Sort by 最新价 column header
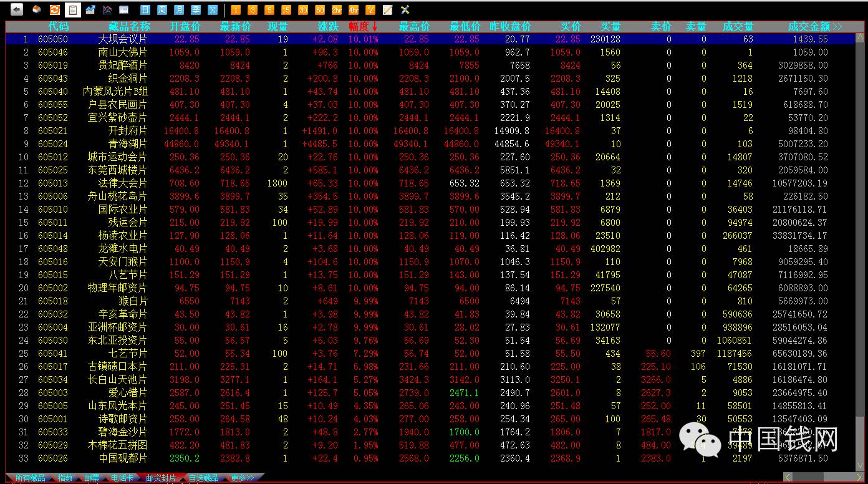Image resolution: width=868 pixels, height=484 pixels. point(235,27)
